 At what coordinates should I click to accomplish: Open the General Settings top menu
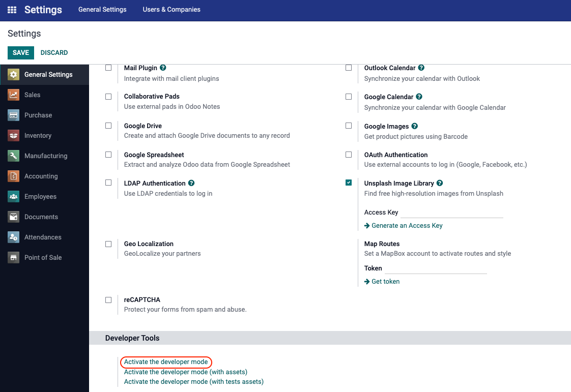coord(102,10)
